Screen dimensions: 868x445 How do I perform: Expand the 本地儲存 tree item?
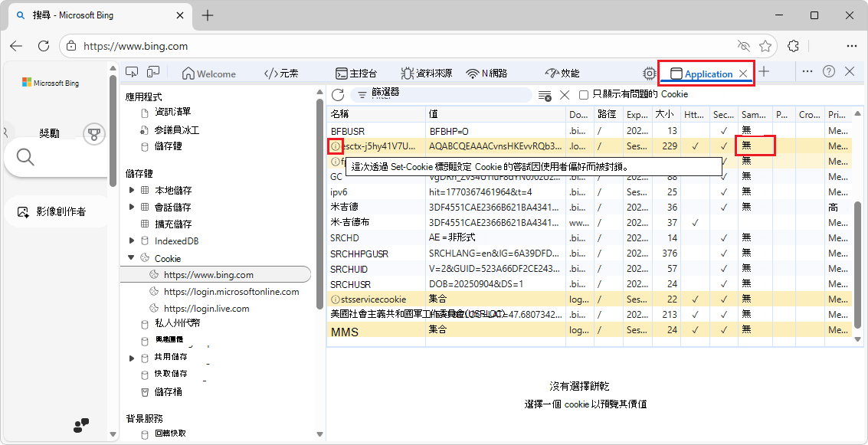130,190
